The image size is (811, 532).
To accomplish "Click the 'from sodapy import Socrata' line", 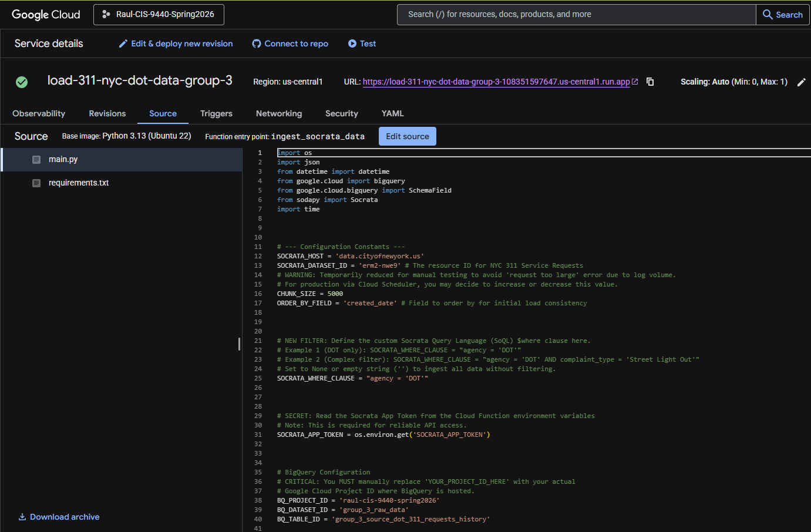I will tap(327, 200).
